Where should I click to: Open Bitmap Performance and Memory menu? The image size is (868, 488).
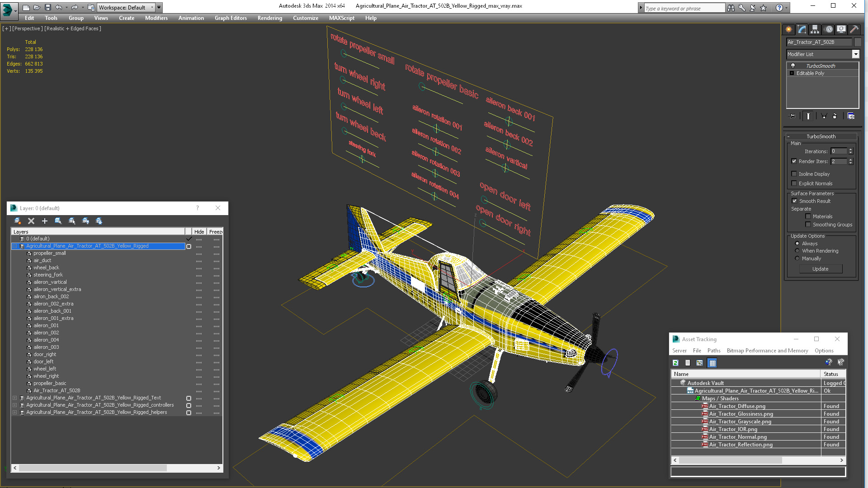767,351
